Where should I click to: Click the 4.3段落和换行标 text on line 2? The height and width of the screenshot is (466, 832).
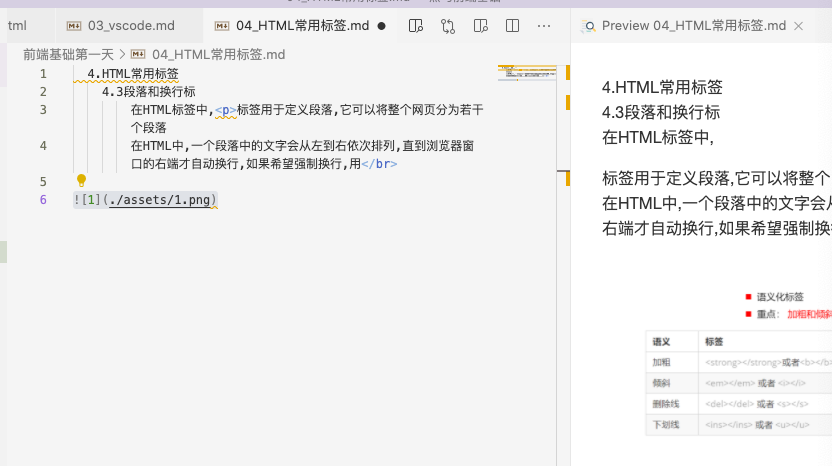pyautogui.click(x=149, y=92)
